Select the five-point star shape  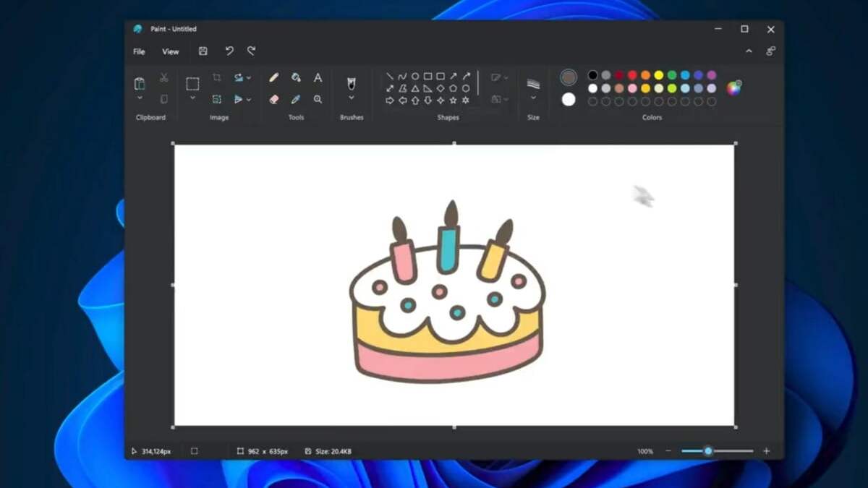(x=453, y=100)
